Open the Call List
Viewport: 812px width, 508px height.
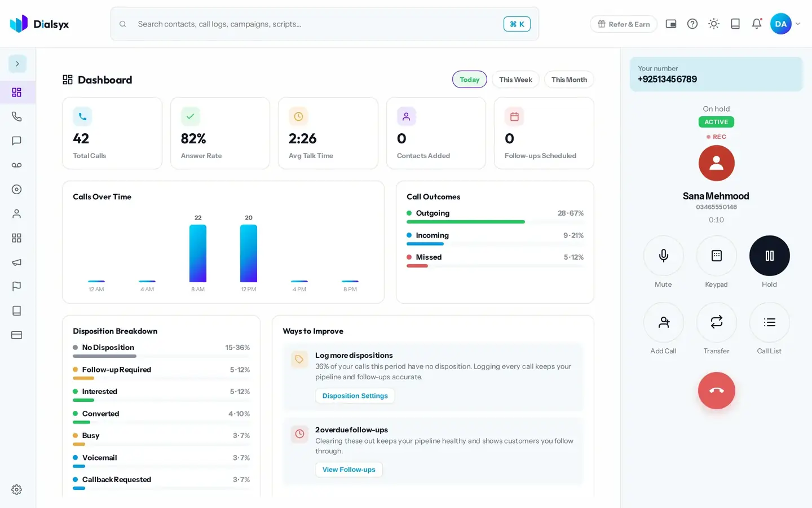(x=770, y=322)
